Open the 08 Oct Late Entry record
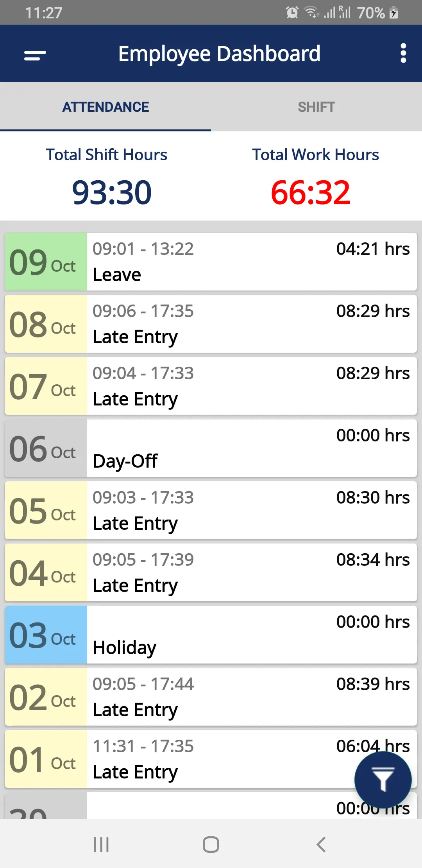Image resolution: width=422 pixels, height=868 pixels. tap(211, 324)
